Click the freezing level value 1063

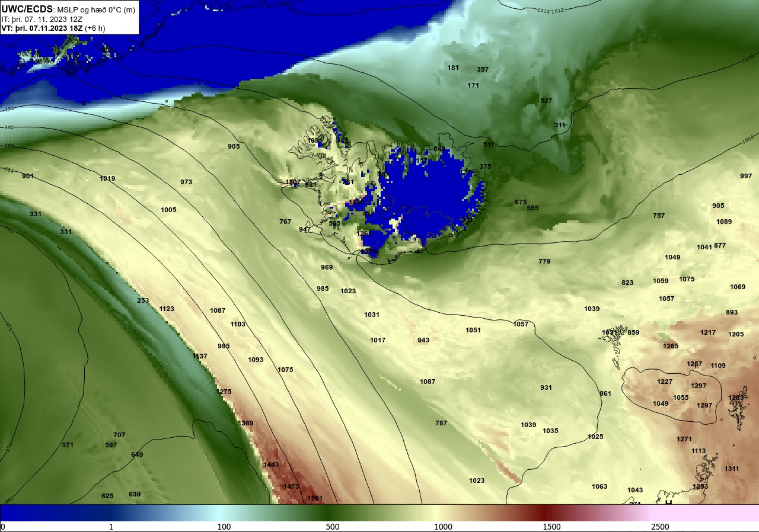point(599,486)
